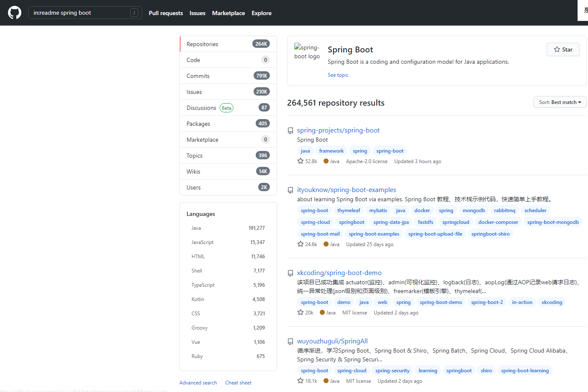Viewport: 588px width, 392px height.
Task: Select the Users filter in the sidebar
Action: 228,187
